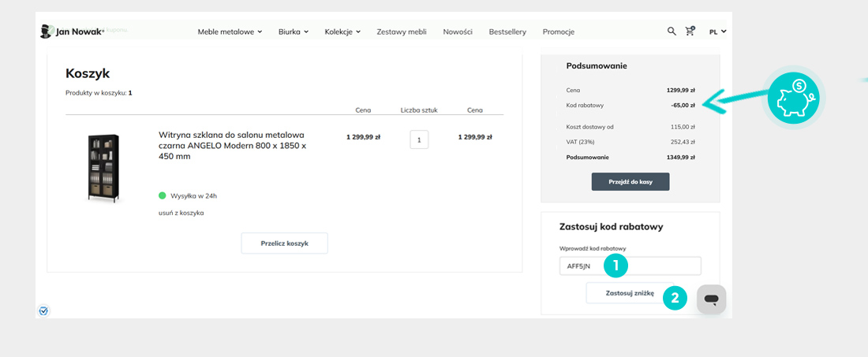Expand the Biurka dropdown menu
Screen dimensions: 868x357
point(294,32)
